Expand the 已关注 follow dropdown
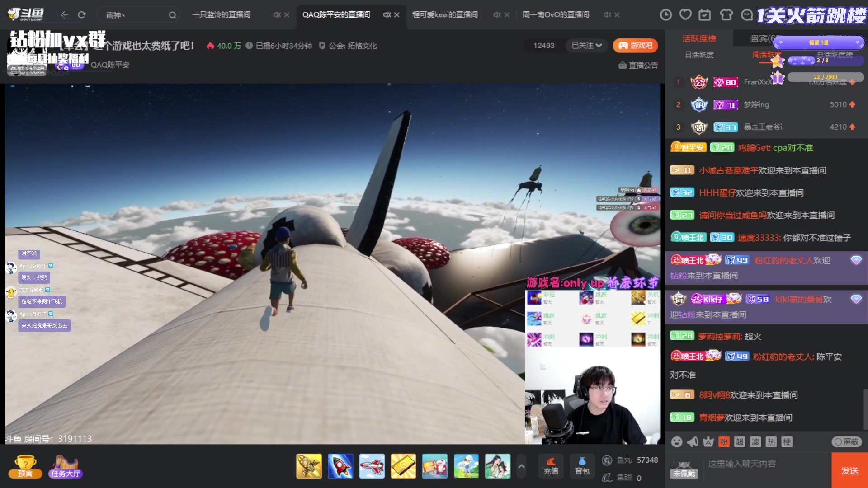868x488 pixels. (x=585, y=46)
